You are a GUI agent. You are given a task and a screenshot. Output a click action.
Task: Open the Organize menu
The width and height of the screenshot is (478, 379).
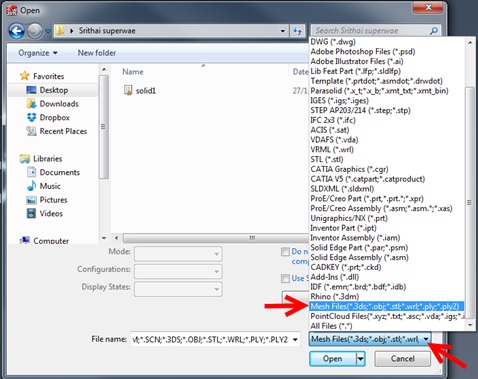pyautogui.click(x=38, y=53)
